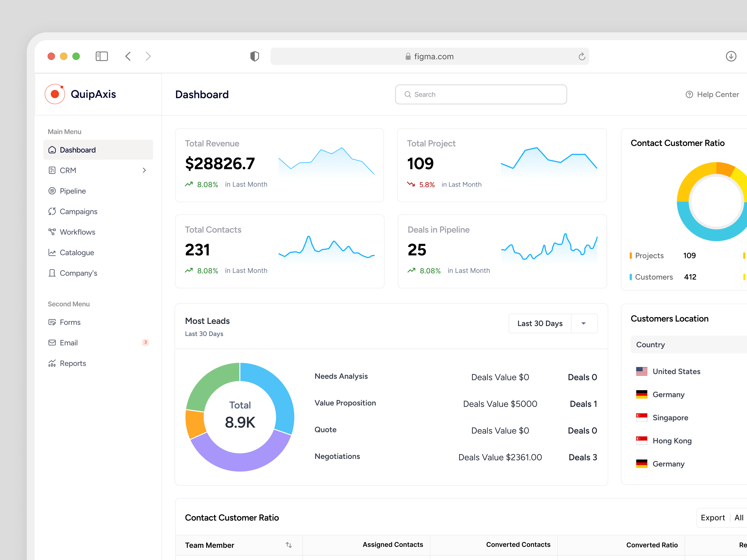Click the United States flag icon

(642, 371)
